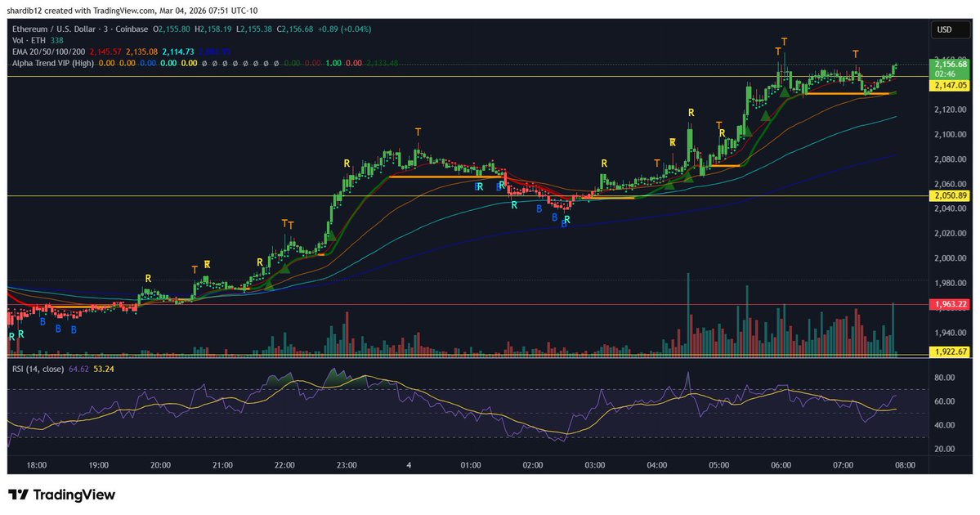Click the close price C2,156.68 in legend
The height and width of the screenshot is (515, 980).
click(295, 29)
